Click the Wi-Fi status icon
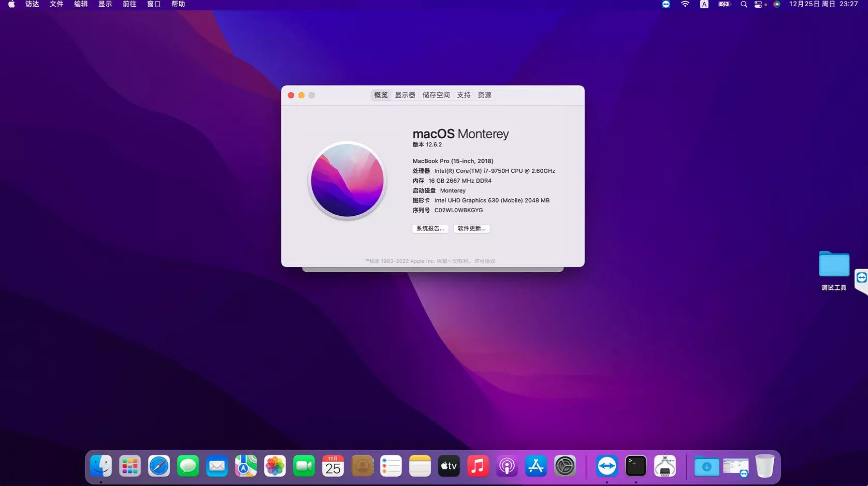 (x=685, y=4)
